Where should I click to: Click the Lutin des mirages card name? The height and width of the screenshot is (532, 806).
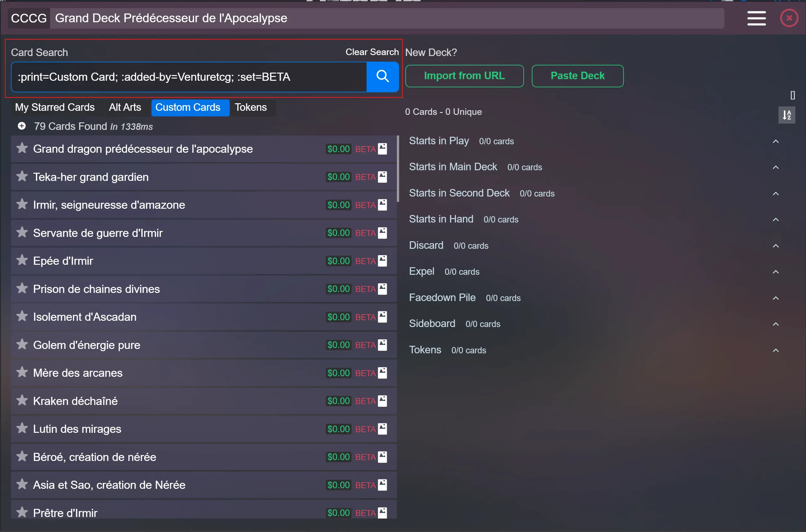[77, 429]
